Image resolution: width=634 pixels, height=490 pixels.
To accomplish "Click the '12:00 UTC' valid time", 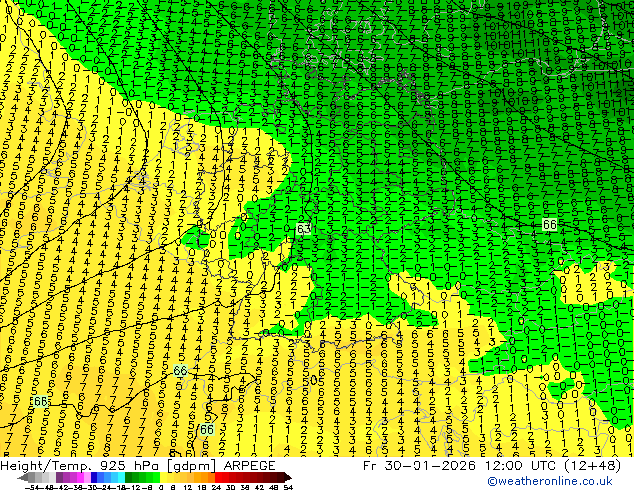I will [x=519, y=466].
